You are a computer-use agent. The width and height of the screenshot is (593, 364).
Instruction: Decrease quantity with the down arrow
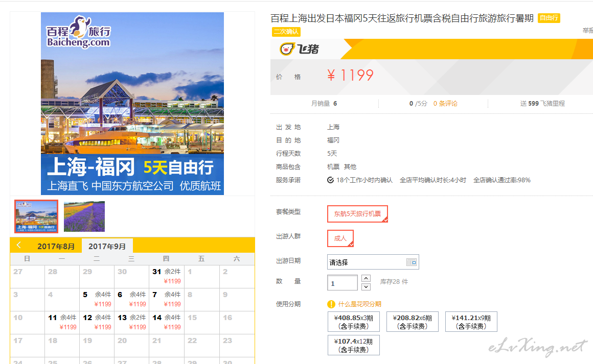[366, 287]
